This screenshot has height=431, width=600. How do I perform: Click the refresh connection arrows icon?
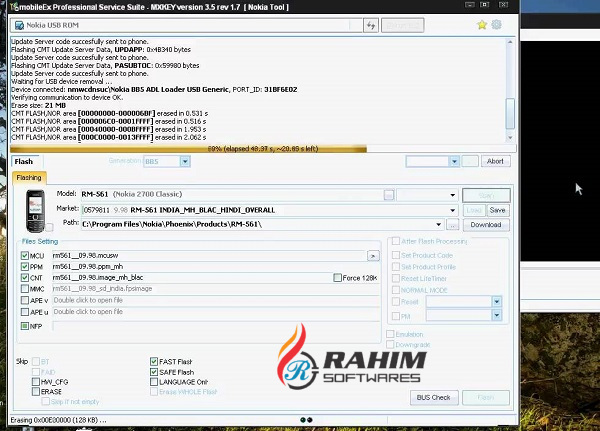coord(371,26)
